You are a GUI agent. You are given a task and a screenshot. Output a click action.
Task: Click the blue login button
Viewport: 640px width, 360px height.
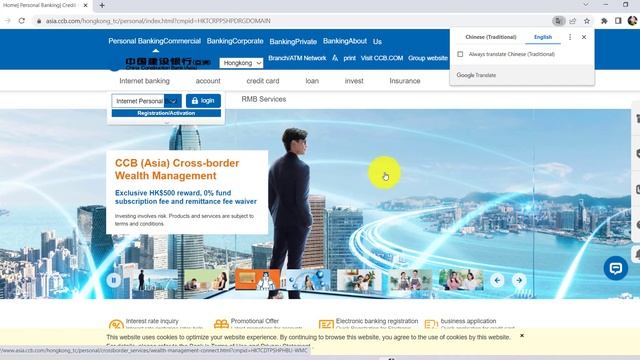203,100
